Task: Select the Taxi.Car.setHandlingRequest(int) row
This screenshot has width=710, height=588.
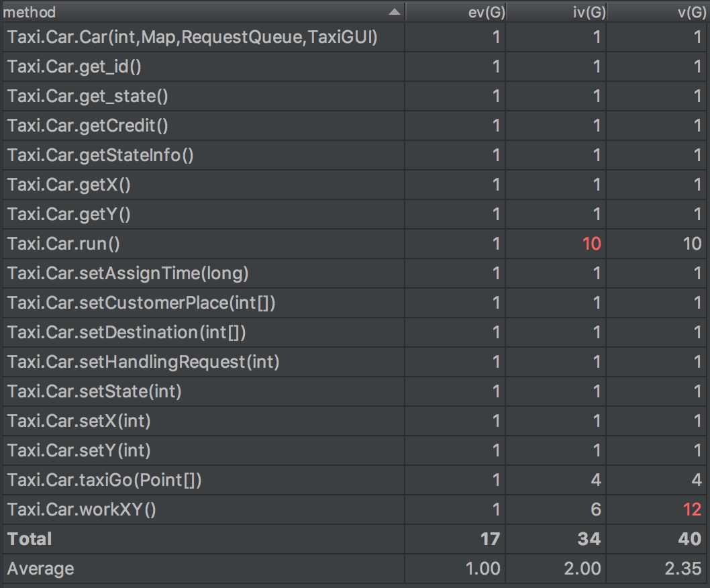Action: (x=144, y=362)
